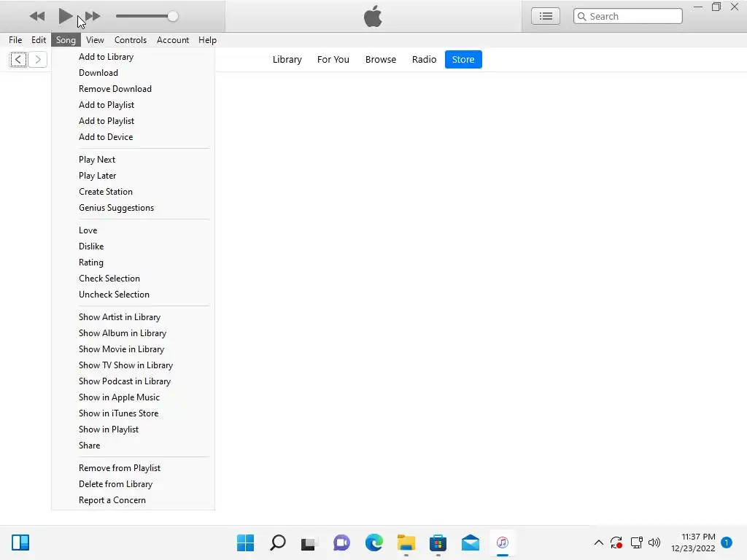Open File Explorer from taskbar

[x=406, y=542]
